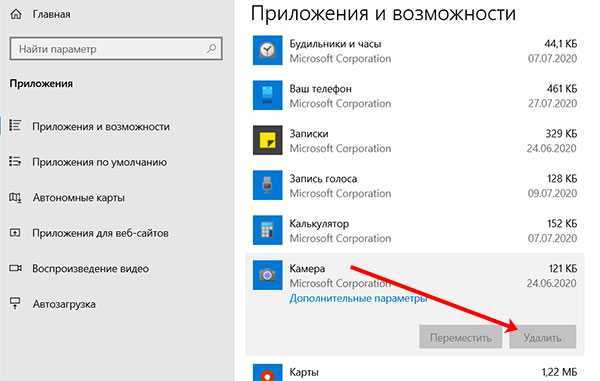Open Автономные карты section
The width and height of the screenshot is (600, 381).
point(78,198)
